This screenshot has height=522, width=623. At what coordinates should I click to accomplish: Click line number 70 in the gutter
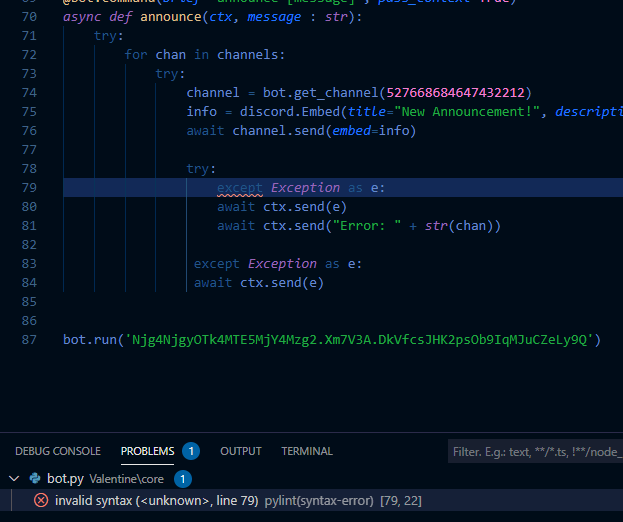[x=29, y=17]
